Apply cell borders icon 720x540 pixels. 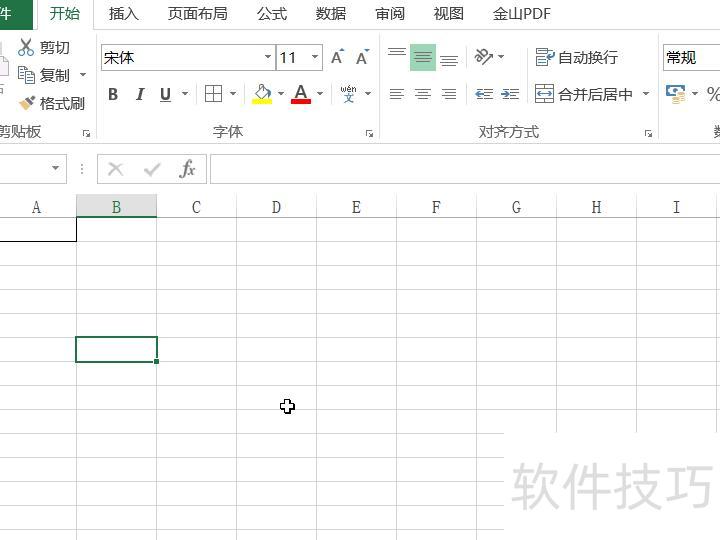coord(214,94)
